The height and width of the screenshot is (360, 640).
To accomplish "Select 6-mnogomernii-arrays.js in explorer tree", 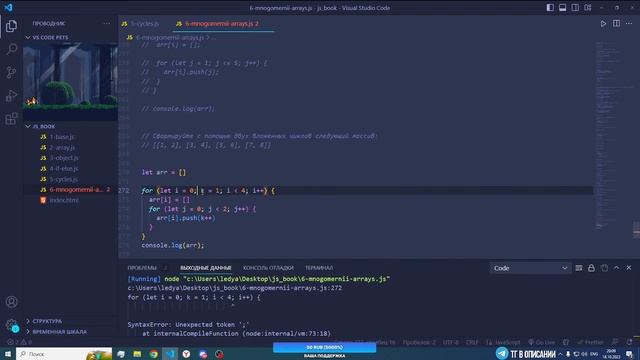I will [71, 190].
